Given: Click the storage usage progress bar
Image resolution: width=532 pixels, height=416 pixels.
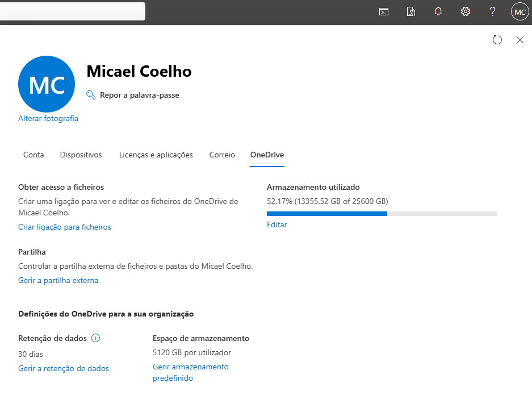Looking at the screenshot, I should (x=382, y=214).
